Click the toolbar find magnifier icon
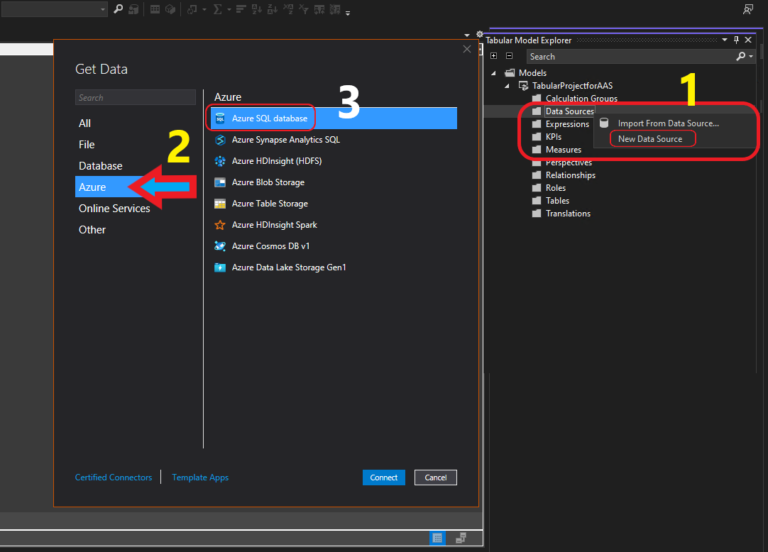The height and width of the screenshot is (552, 768). 118,9
